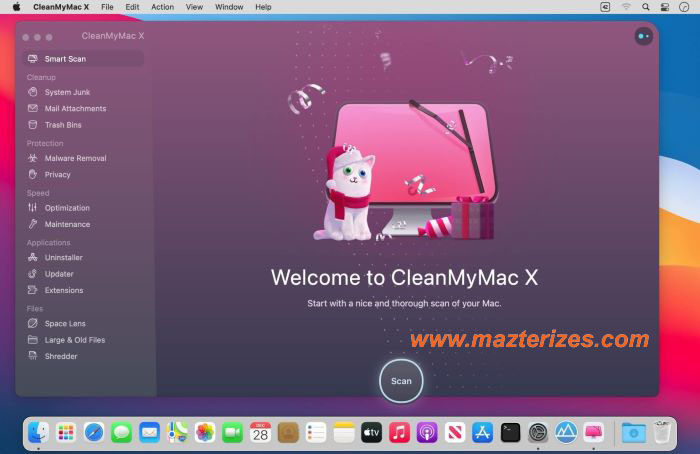
Task: Select the Extensions icon
Action: [x=33, y=290]
